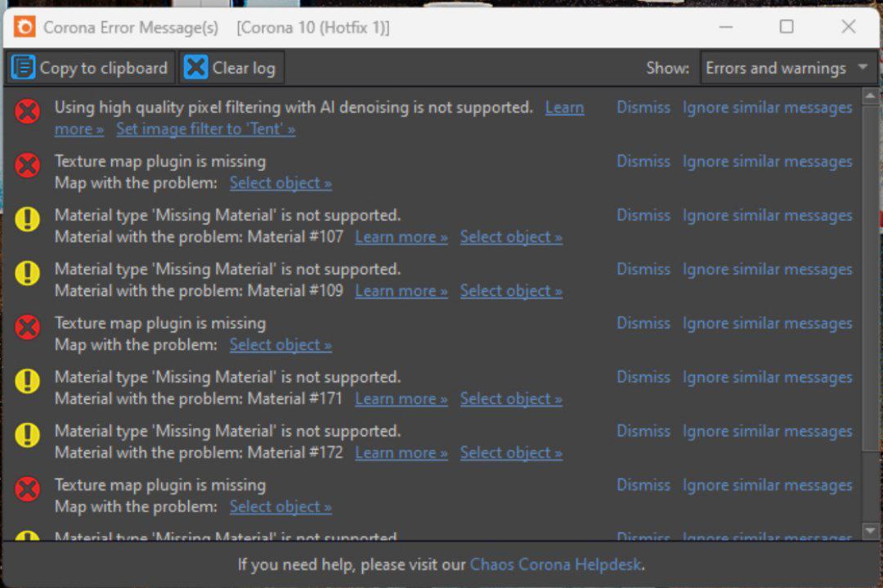The width and height of the screenshot is (883, 588).
Task: Open Learn more for Material #109
Action: (x=401, y=290)
